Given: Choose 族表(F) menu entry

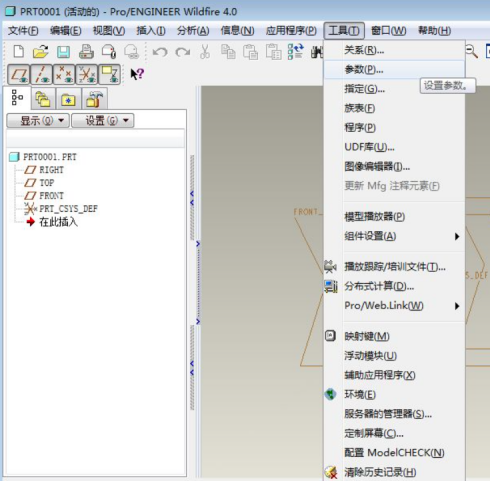Looking at the screenshot, I should point(394,108).
